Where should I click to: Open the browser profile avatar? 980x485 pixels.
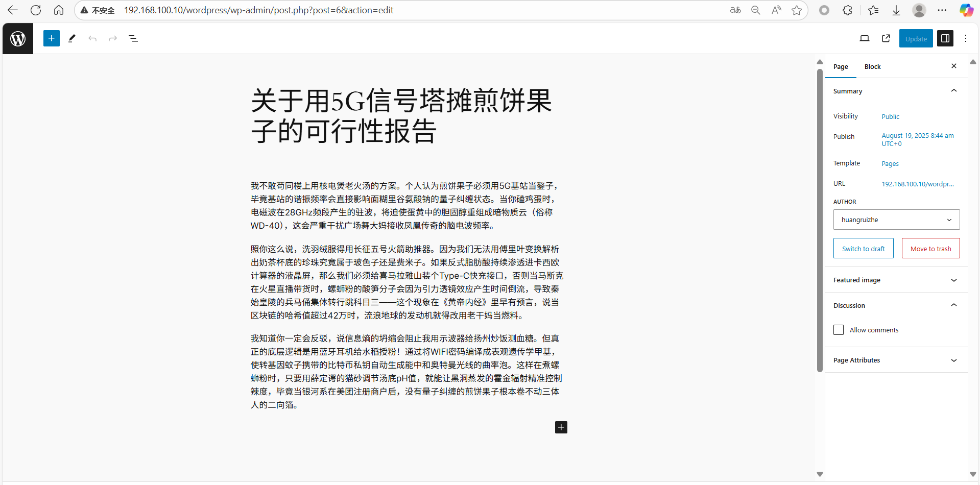919,10
